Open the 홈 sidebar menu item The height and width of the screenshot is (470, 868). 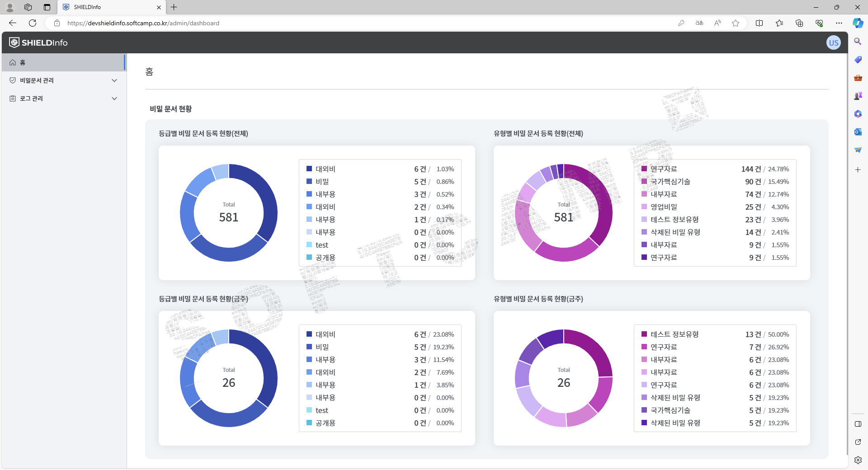pyautogui.click(x=63, y=62)
